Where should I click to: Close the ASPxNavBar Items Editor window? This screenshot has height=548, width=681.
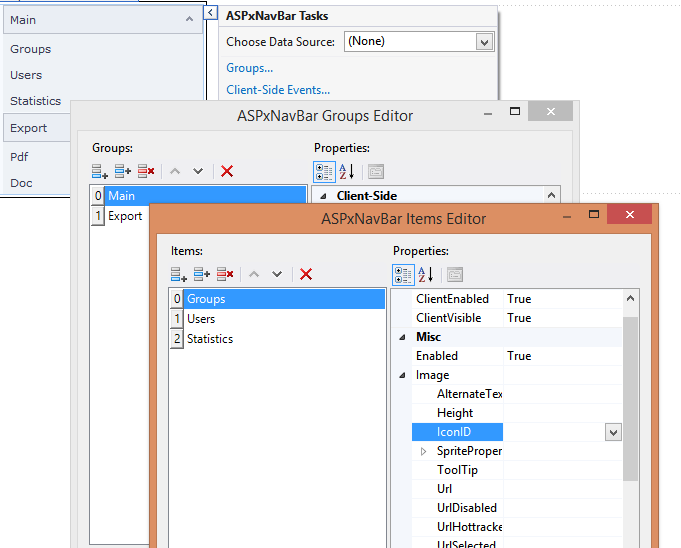[630, 215]
